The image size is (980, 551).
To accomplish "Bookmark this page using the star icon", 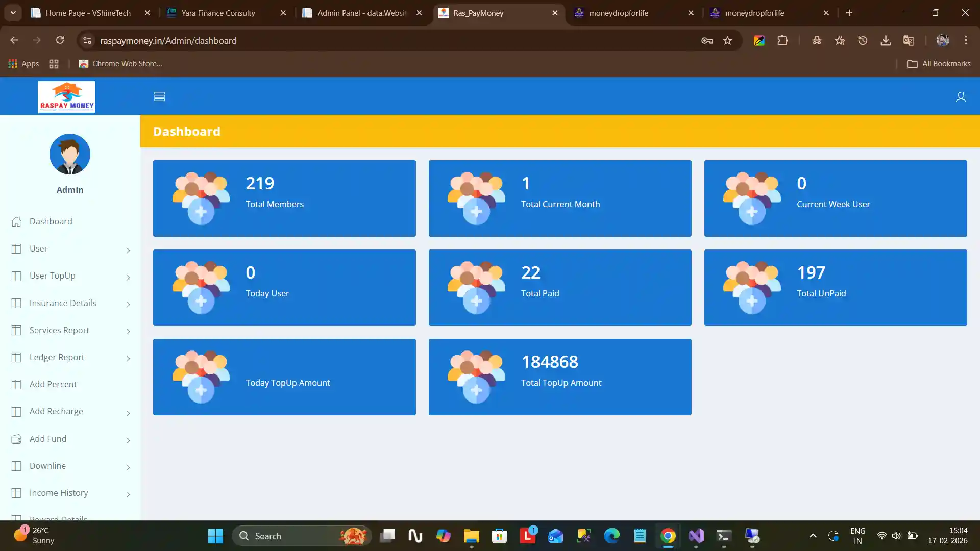I will (728, 40).
